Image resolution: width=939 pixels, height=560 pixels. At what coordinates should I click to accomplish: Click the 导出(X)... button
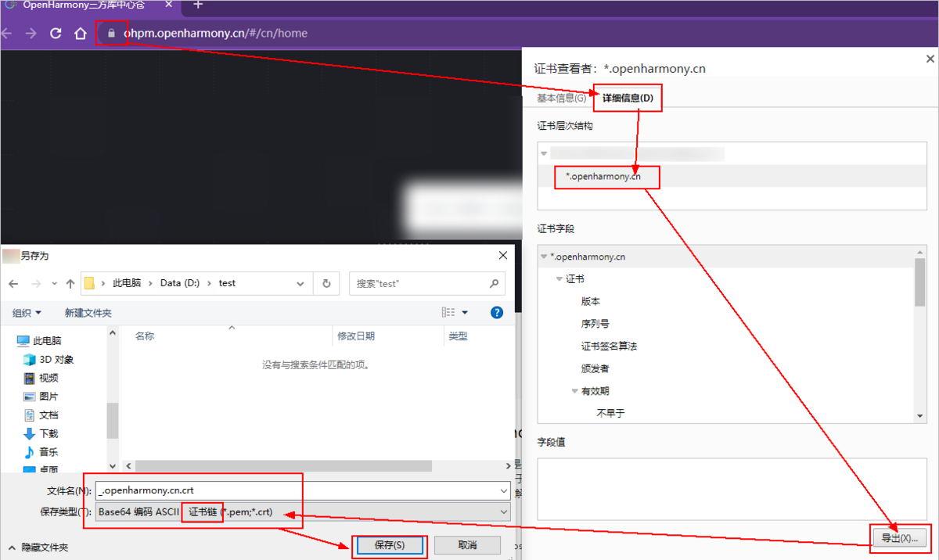pyautogui.click(x=899, y=538)
